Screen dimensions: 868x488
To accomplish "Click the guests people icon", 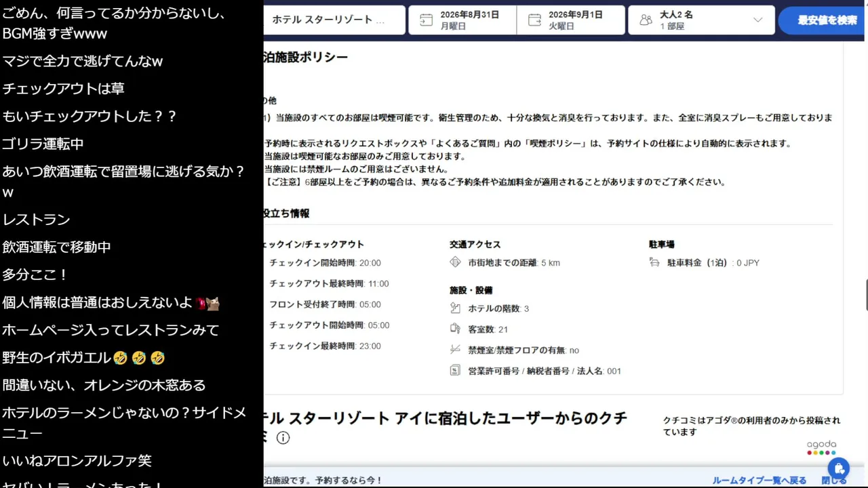I will click(x=646, y=20).
